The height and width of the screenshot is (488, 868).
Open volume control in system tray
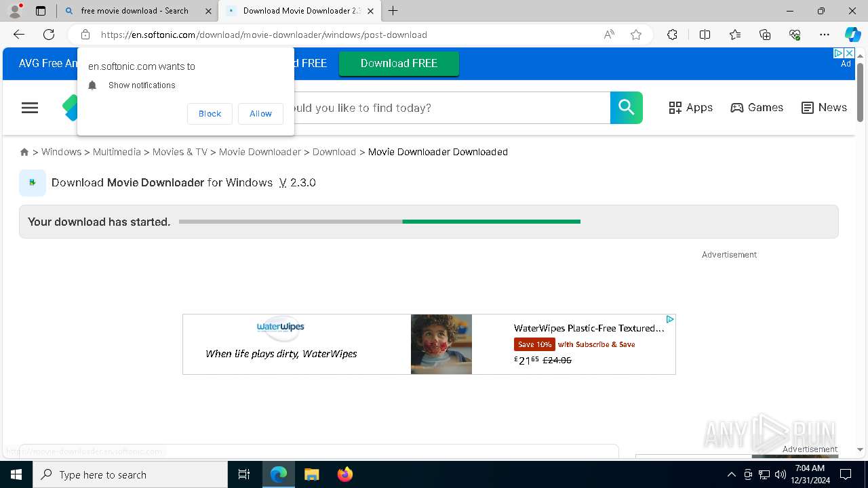pyautogui.click(x=780, y=474)
